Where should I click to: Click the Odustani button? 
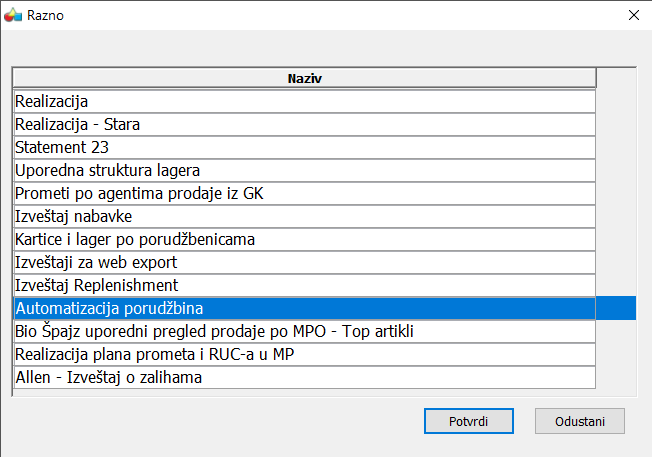coord(580,420)
